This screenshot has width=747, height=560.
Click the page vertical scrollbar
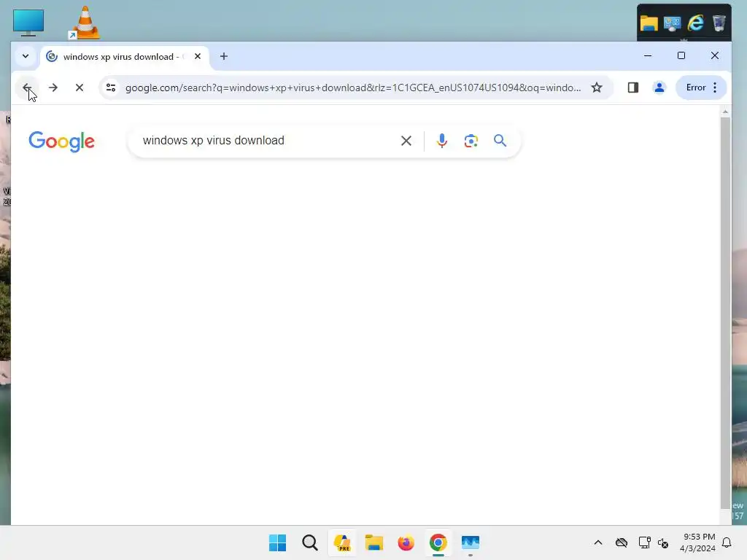[725, 314]
